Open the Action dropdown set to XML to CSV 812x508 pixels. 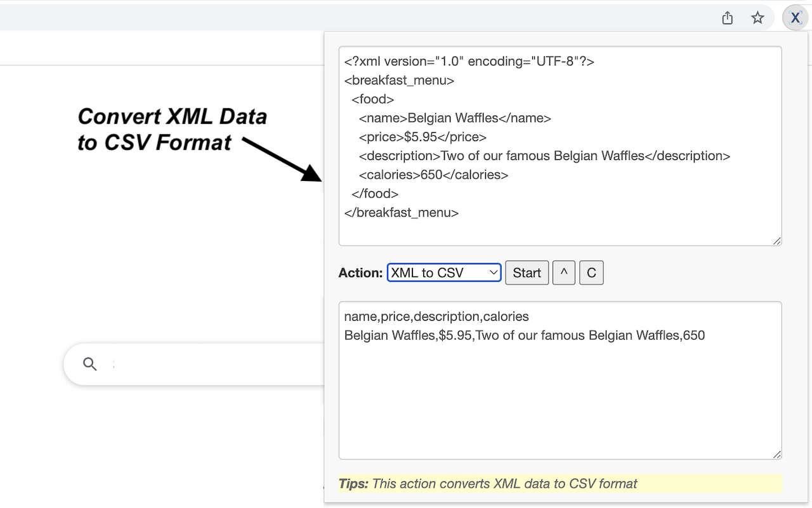tap(444, 272)
